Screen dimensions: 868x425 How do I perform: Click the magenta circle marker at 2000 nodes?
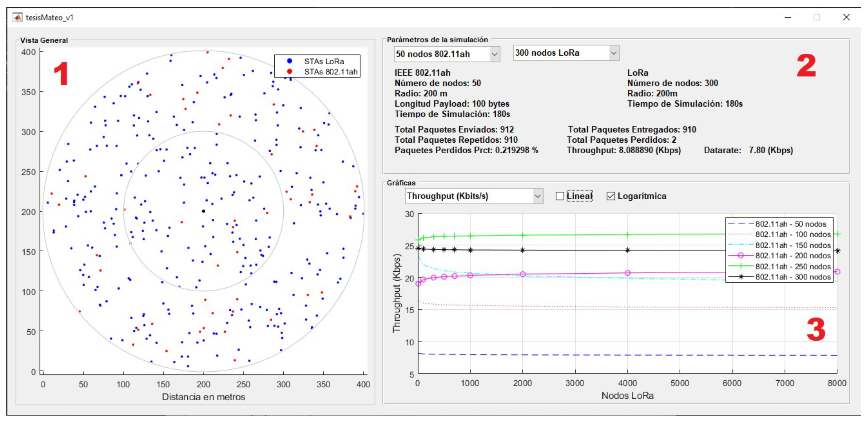(x=523, y=274)
